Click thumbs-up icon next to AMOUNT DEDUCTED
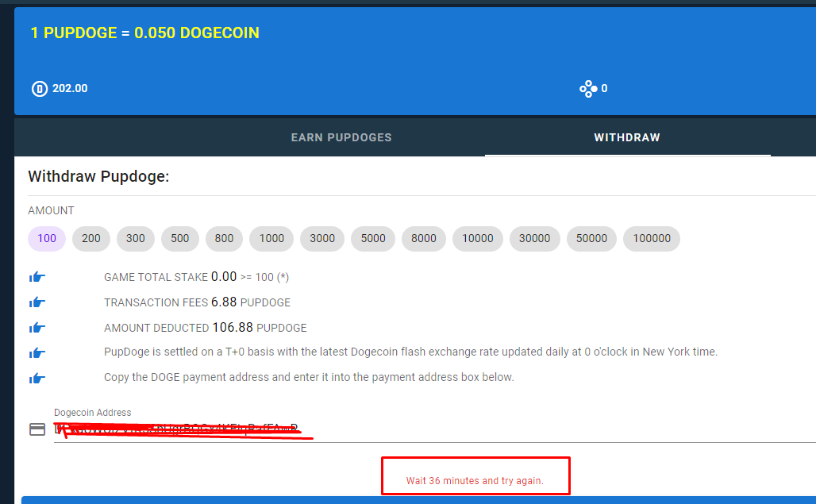This screenshot has width=816, height=504. click(x=37, y=328)
